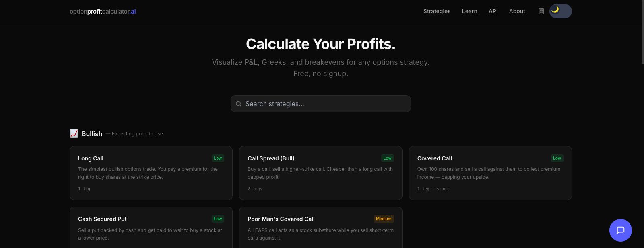
Task: Open the Strategies menu
Action: point(437,11)
